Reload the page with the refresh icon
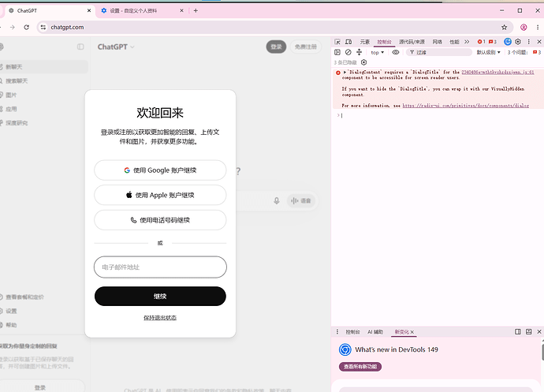Viewport: 544px width, 392px height. (26, 27)
